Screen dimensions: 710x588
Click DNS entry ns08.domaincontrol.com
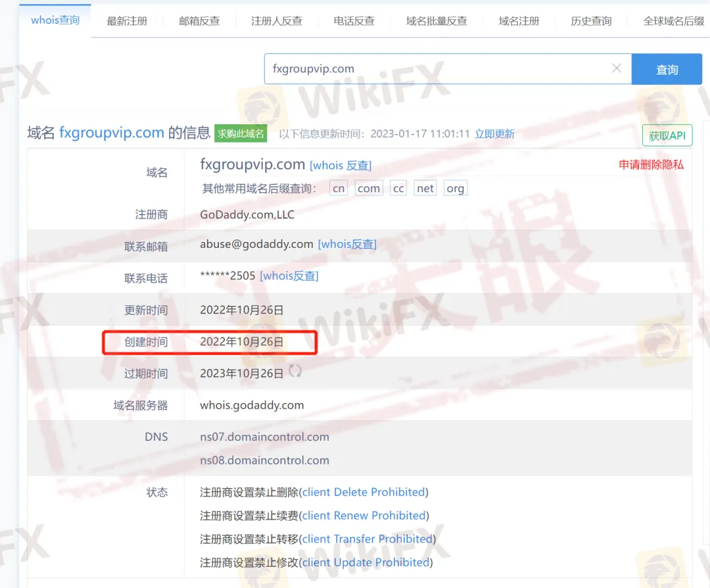coord(264,460)
